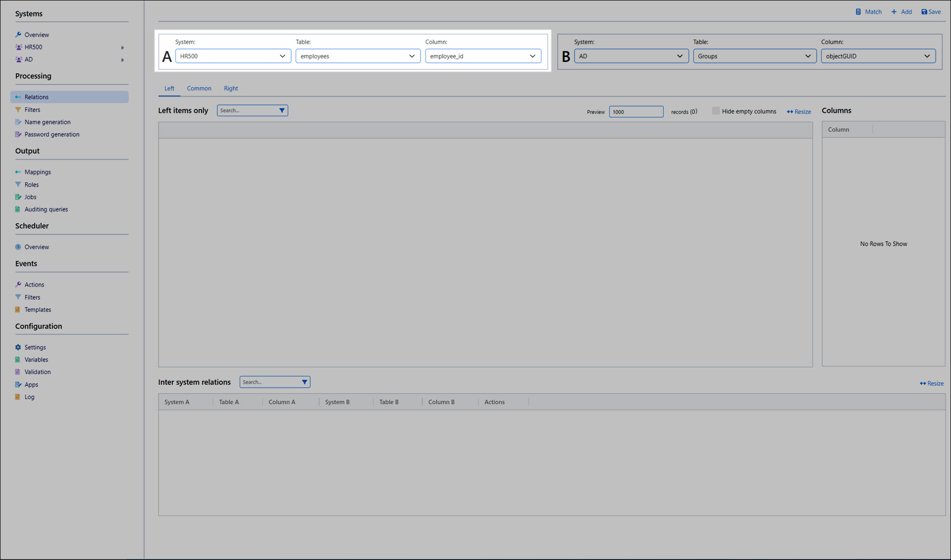
Task: Click the Match icon in top toolbar
Action: [858, 12]
